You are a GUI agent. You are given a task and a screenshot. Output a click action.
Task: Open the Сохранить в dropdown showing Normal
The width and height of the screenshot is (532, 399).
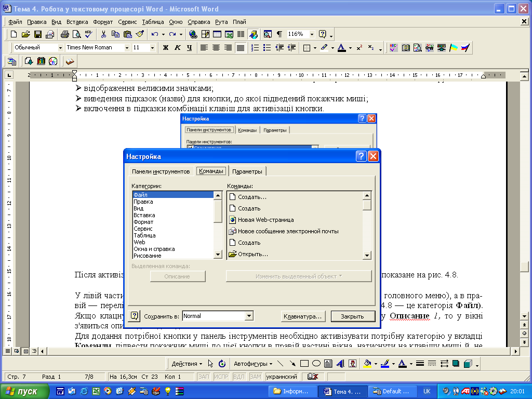click(x=249, y=316)
